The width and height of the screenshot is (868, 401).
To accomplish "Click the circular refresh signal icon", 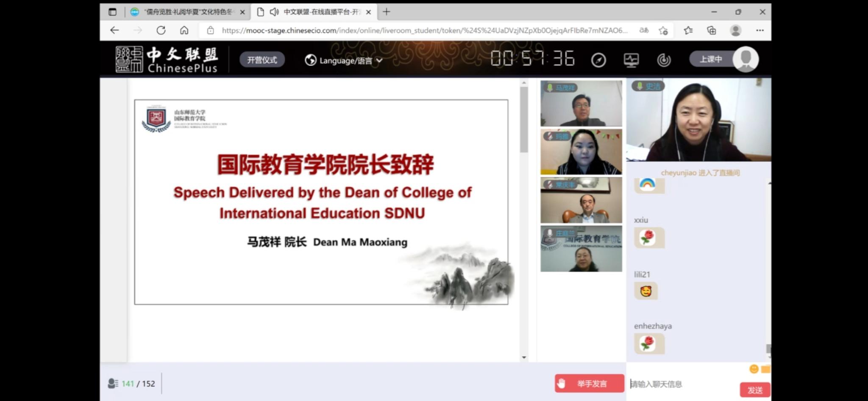I will [x=664, y=60].
